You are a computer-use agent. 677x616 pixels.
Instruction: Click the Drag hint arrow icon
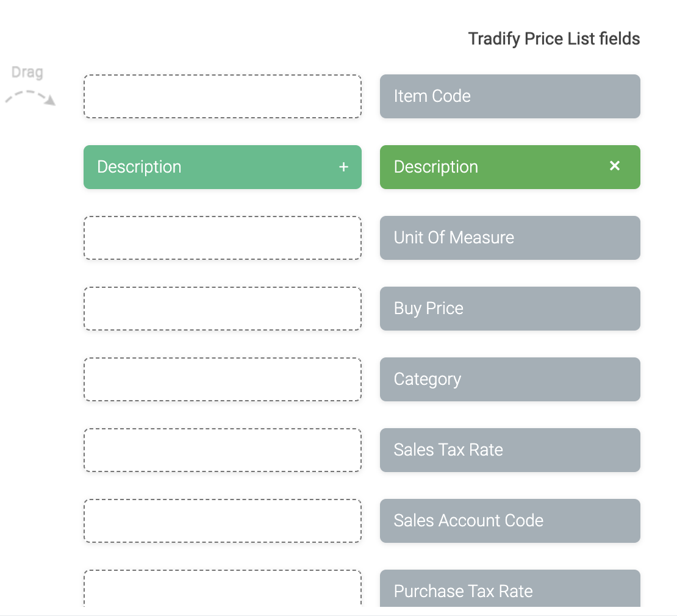pyautogui.click(x=30, y=98)
